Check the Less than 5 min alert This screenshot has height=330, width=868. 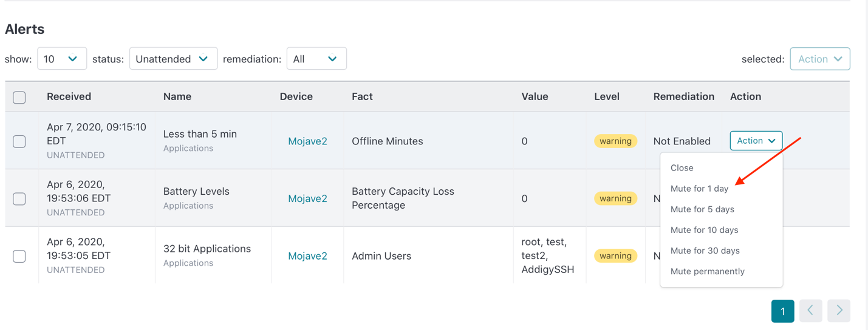point(19,141)
